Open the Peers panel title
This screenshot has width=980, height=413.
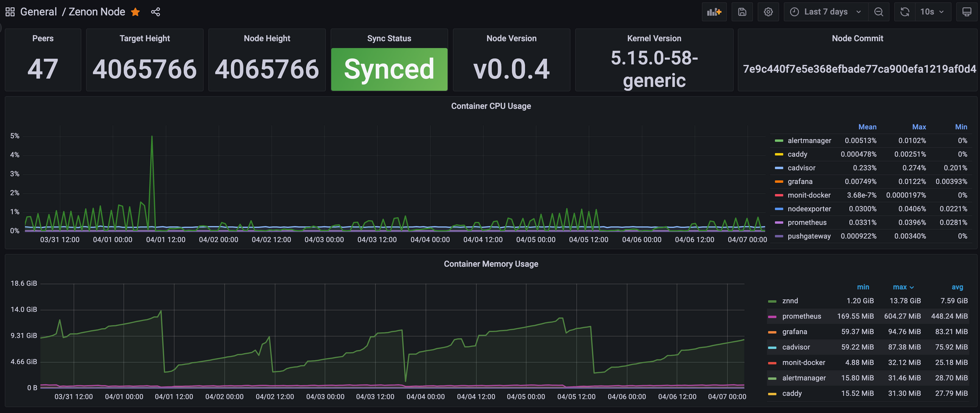43,38
